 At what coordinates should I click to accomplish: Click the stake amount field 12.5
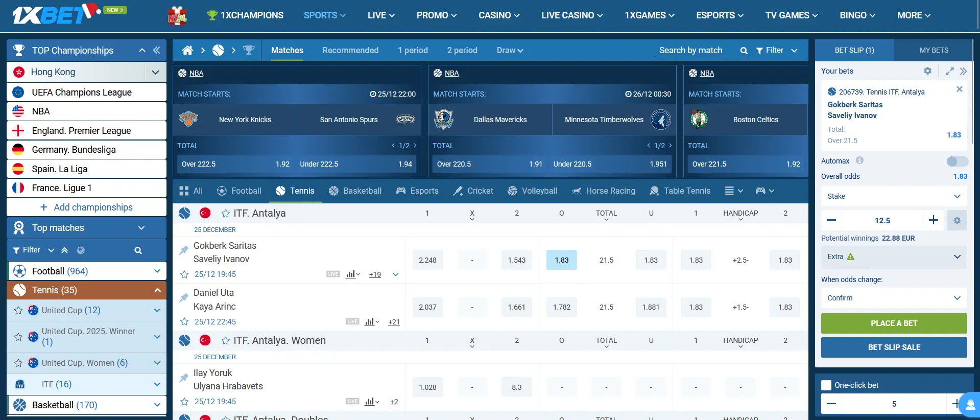[x=882, y=220]
